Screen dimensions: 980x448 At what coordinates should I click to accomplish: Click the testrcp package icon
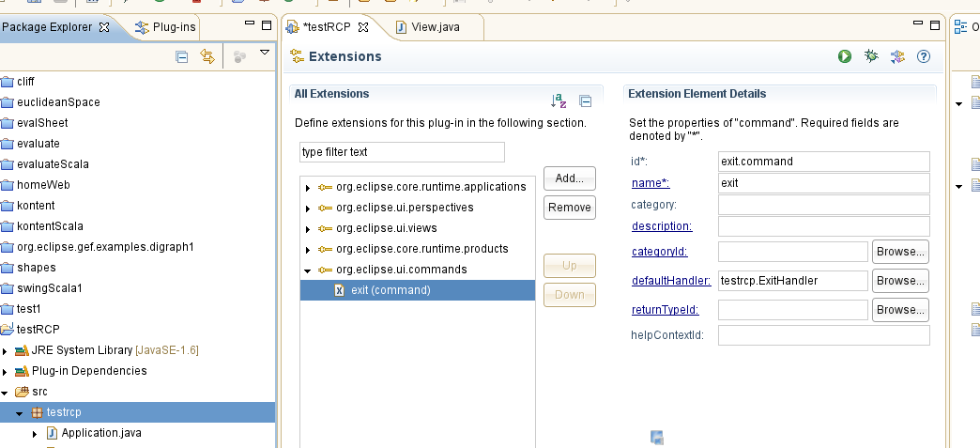click(37, 413)
